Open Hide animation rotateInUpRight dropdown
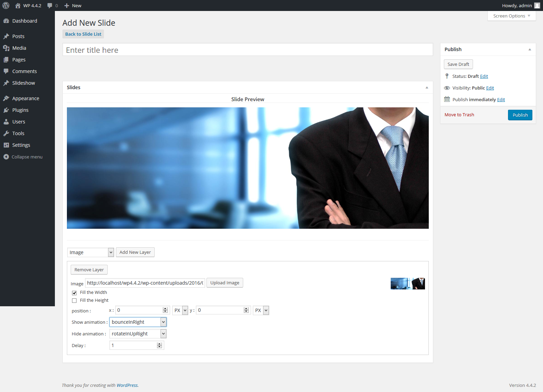The height and width of the screenshot is (392, 543). pos(138,334)
